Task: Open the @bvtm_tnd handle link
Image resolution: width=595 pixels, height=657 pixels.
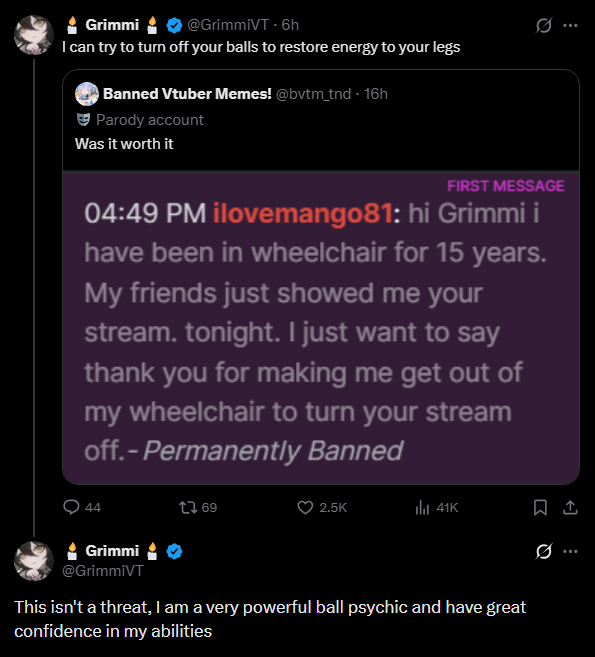Action: [x=313, y=94]
